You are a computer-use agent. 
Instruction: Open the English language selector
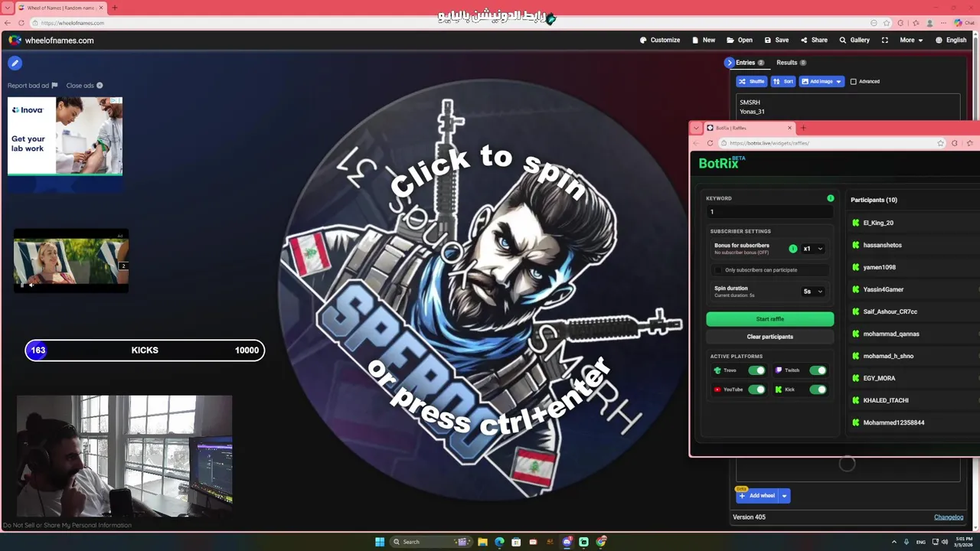[951, 40]
